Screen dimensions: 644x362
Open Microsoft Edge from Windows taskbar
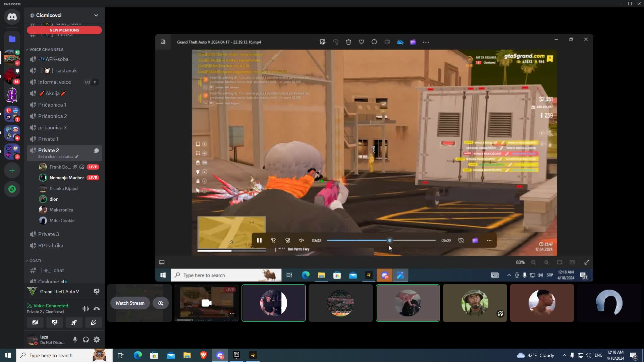click(138, 355)
